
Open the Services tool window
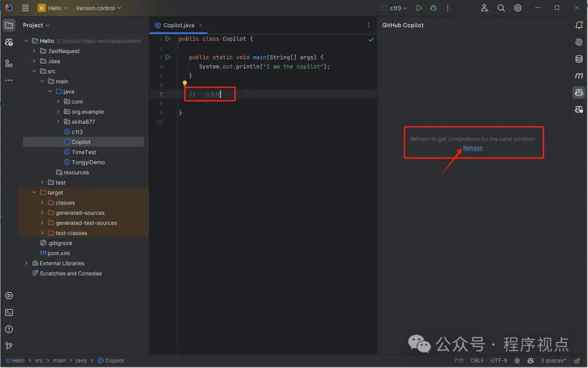[x=9, y=295]
